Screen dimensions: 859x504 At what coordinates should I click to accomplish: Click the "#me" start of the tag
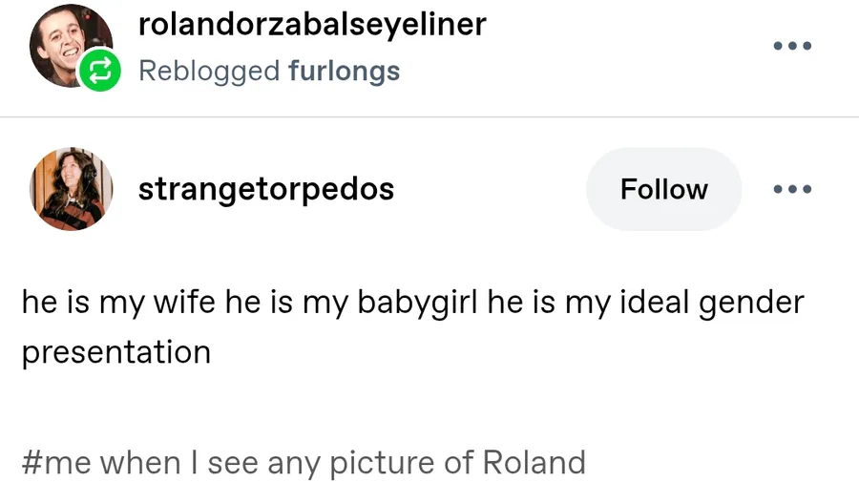pyautogui.click(x=55, y=463)
